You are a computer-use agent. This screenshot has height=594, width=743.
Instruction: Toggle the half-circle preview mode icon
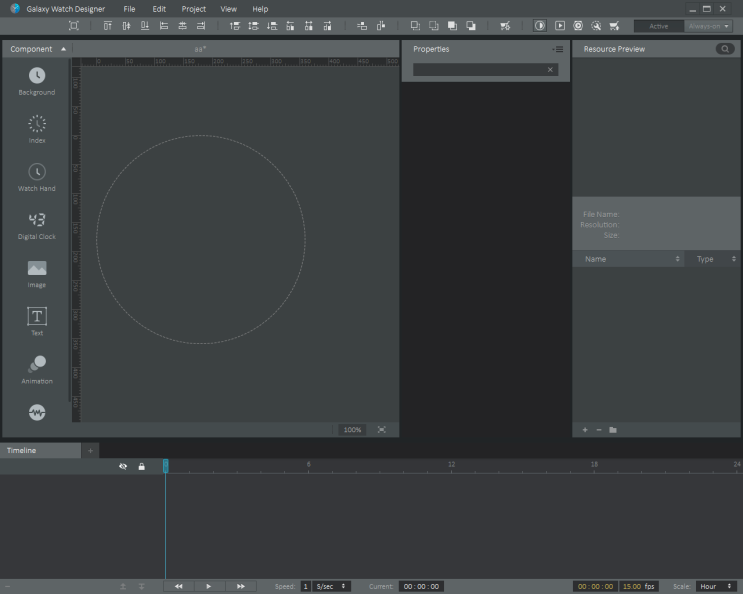coord(540,26)
